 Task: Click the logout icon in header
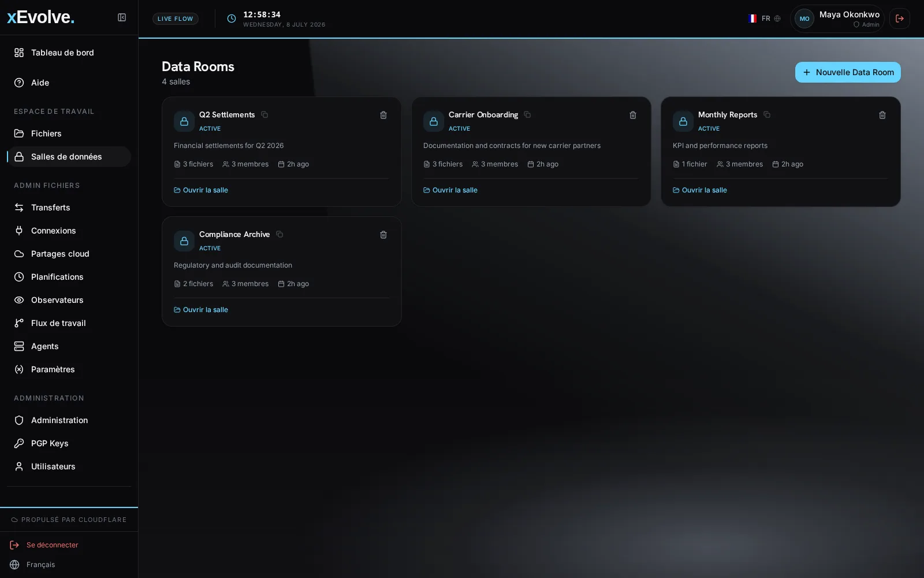tap(900, 18)
